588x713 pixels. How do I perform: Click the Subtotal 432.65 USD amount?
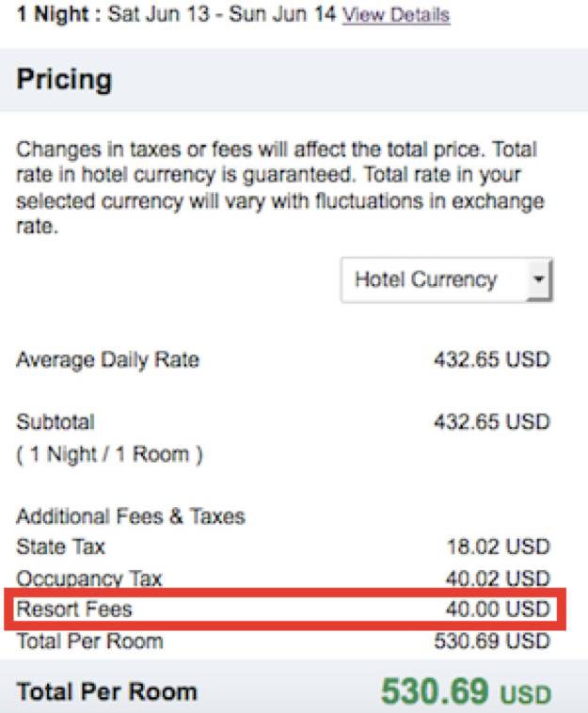491,422
